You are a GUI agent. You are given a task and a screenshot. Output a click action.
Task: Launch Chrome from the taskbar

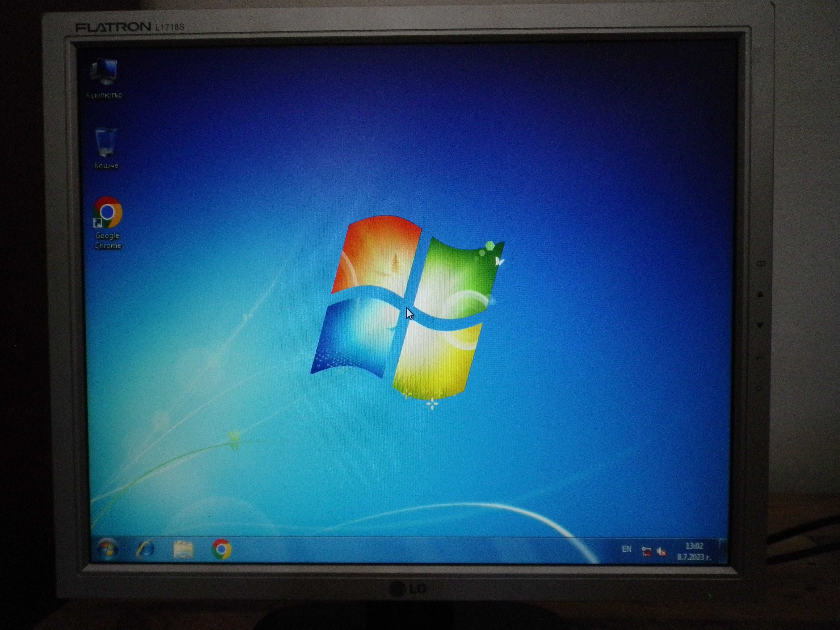pos(221,549)
